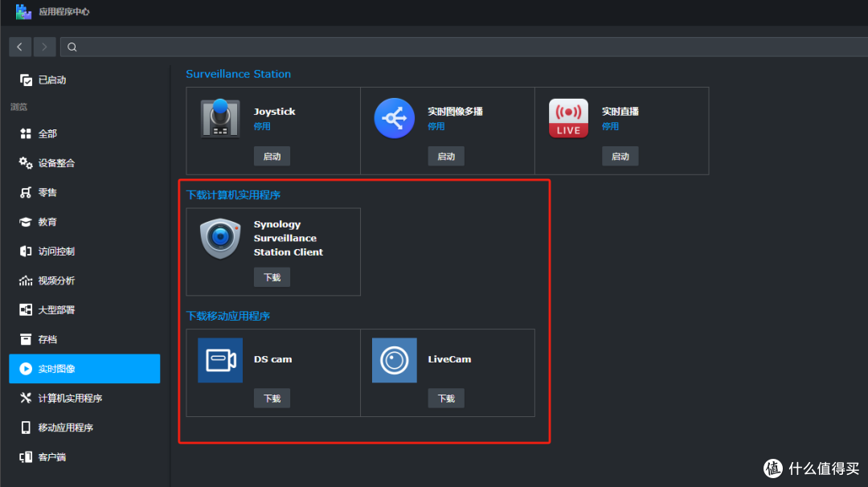The height and width of the screenshot is (487, 868).
Task: Open the 设备整合 category
Action: tap(84, 162)
